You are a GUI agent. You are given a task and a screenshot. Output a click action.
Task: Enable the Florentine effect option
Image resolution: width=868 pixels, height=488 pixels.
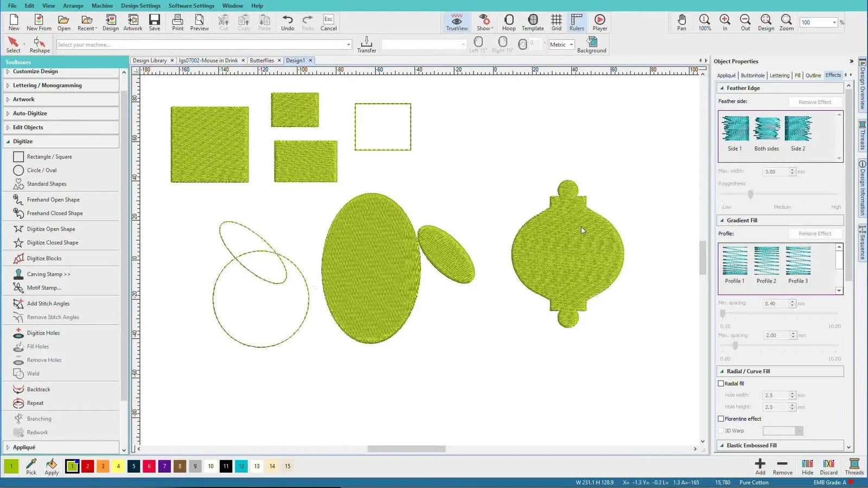[722, 419]
